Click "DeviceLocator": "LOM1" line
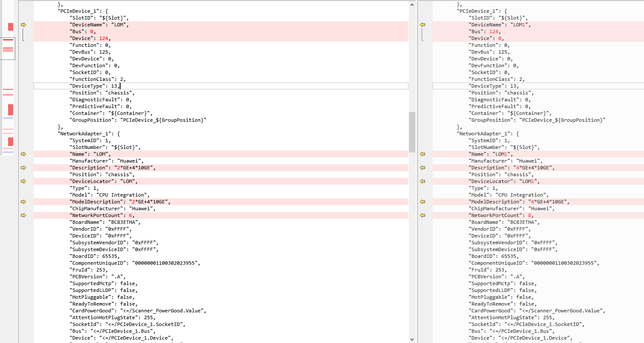 coord(505,181)
